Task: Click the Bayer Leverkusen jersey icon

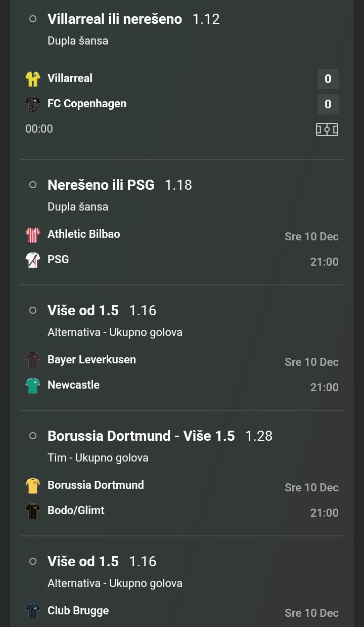Action: (x=33, y=360)
